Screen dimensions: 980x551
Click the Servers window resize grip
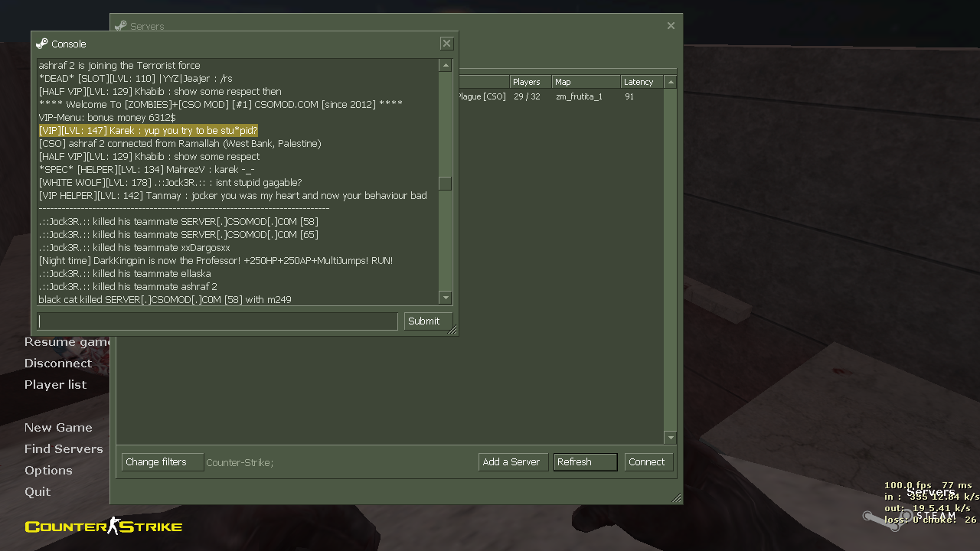676,498
